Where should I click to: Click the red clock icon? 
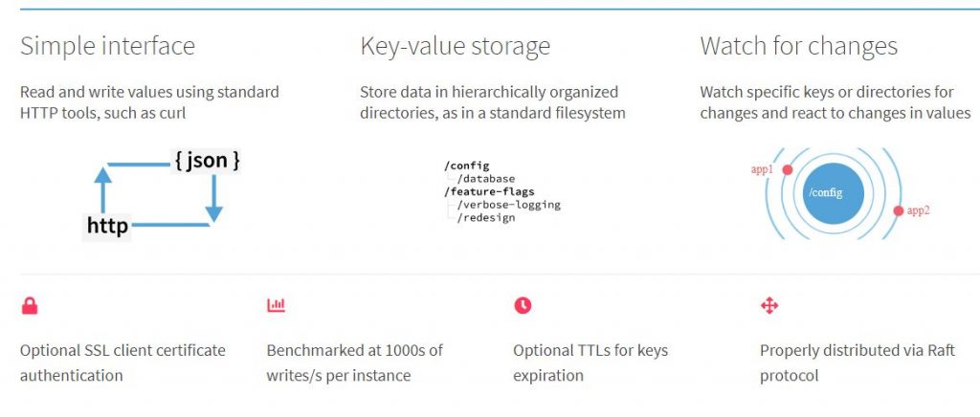(523, 305)
